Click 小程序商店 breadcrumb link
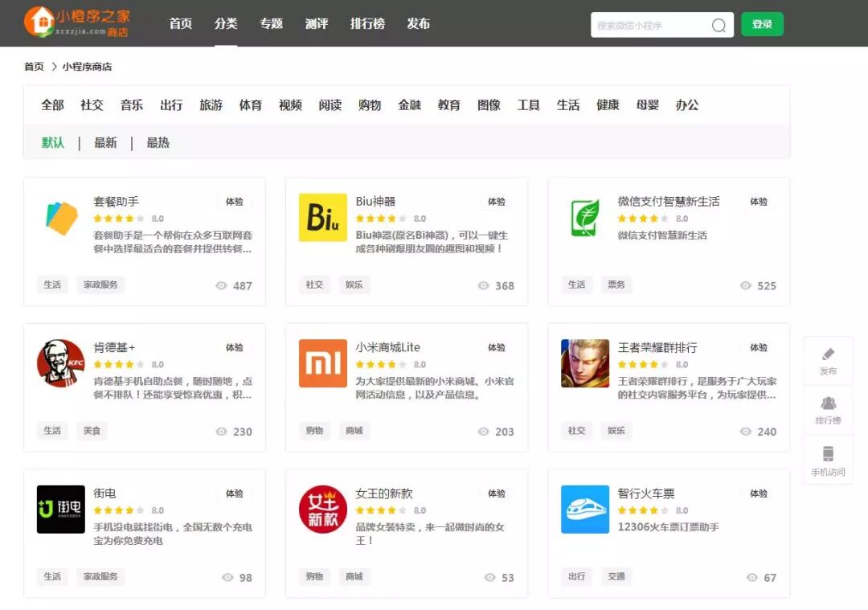This screenshot has height=610, width=868. pos(87,67)
